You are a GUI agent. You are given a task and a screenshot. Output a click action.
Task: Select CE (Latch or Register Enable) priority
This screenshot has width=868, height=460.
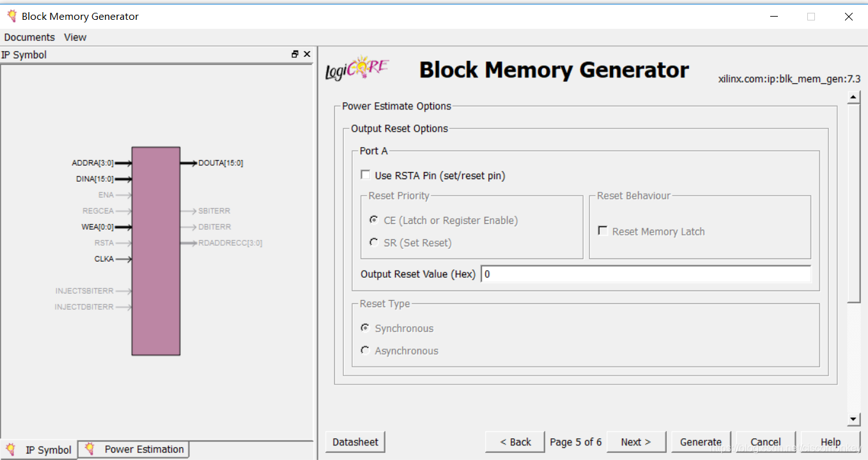coord(374,219)
